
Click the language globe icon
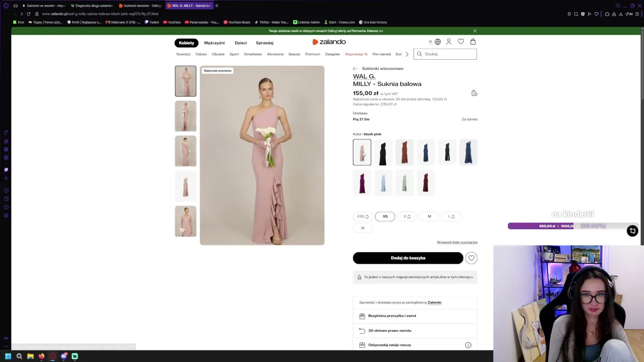click(438, 42)
